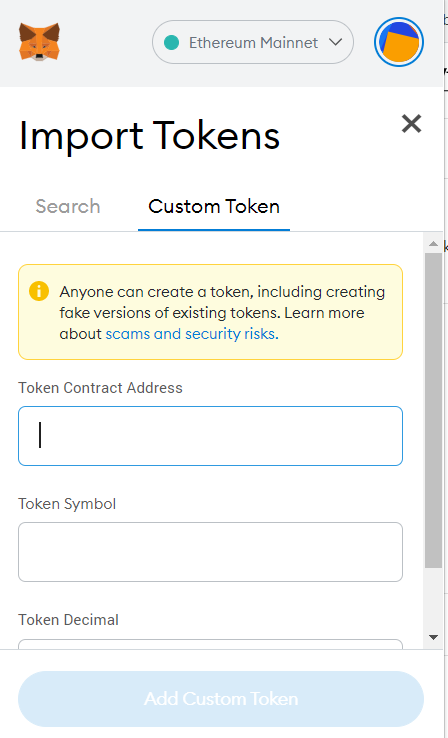The width and height of the screenshot is (448, 738).
Task: Open the account avatar menu
Action: [x=399, y=42]
